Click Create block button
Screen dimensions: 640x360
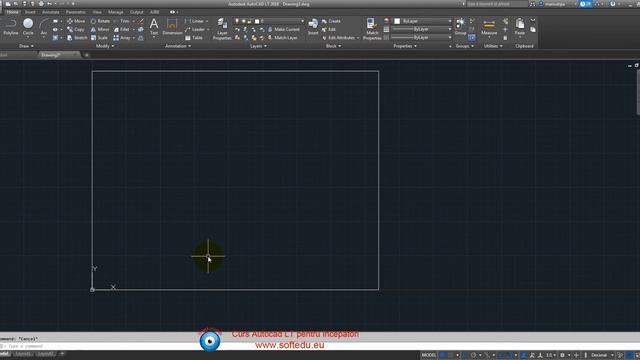click(331, 21)
